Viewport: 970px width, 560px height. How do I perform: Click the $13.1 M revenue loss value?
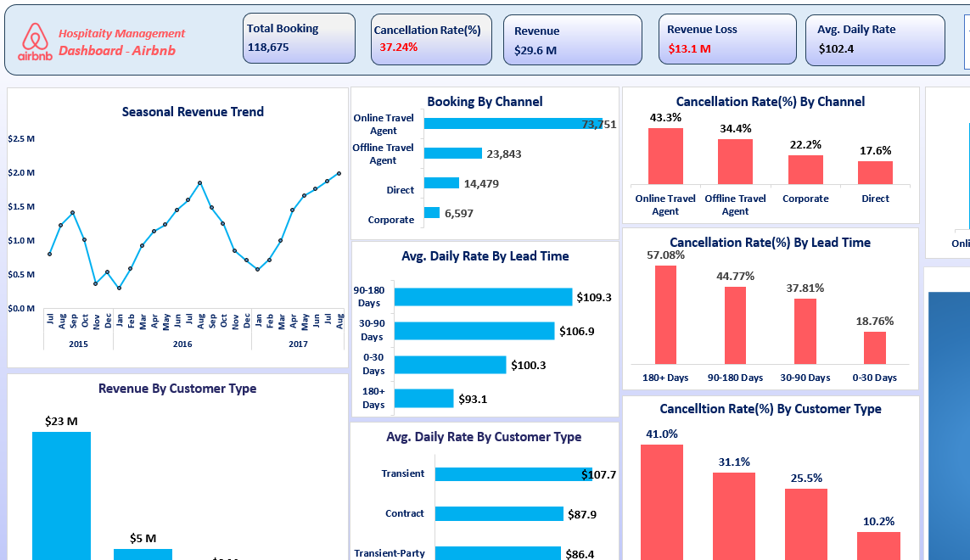click(x=689, y=49)
